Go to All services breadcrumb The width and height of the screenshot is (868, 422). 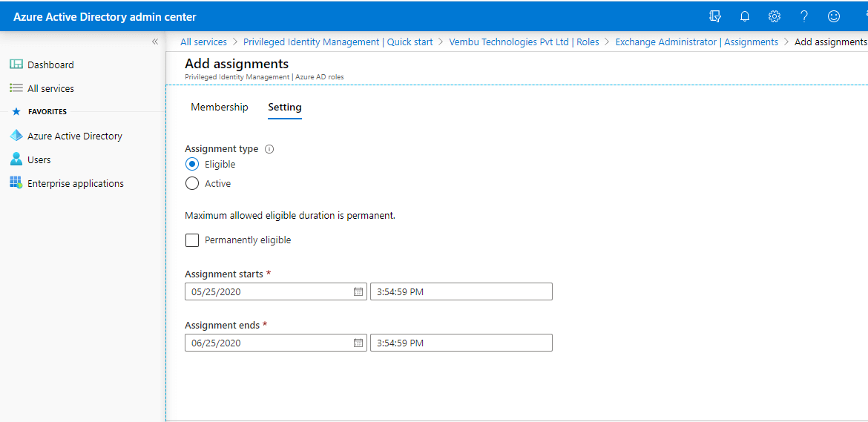204,42
